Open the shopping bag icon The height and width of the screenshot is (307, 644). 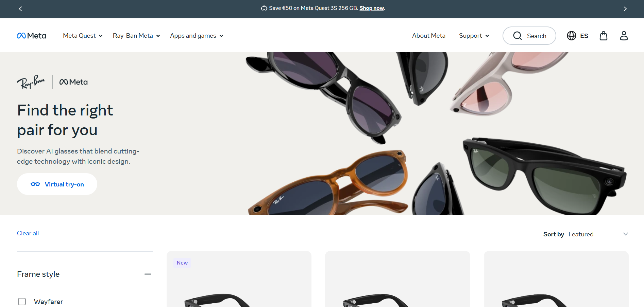(x=604, y=36)
